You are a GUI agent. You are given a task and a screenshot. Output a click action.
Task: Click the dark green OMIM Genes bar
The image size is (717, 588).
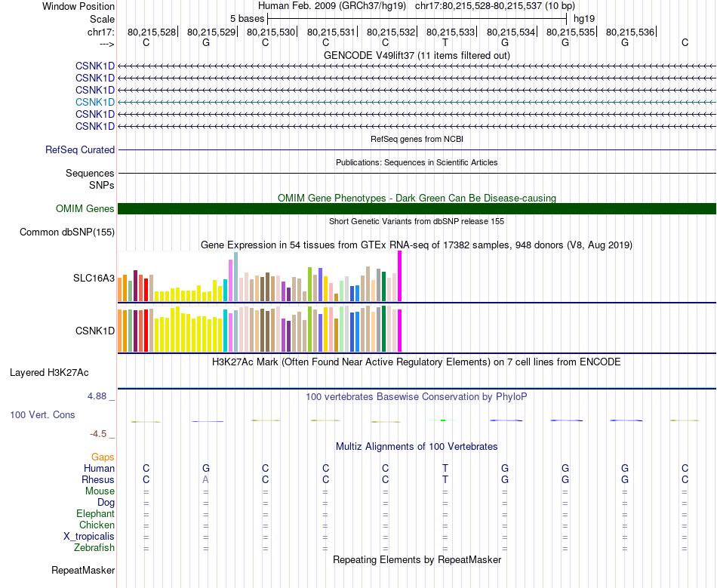pos(417,208)
